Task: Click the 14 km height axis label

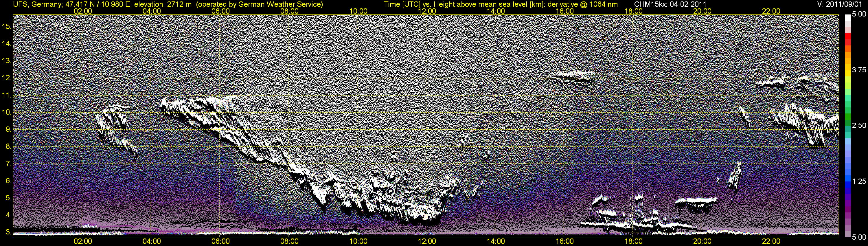Action: pyautogui.click(x=6, y=43)
